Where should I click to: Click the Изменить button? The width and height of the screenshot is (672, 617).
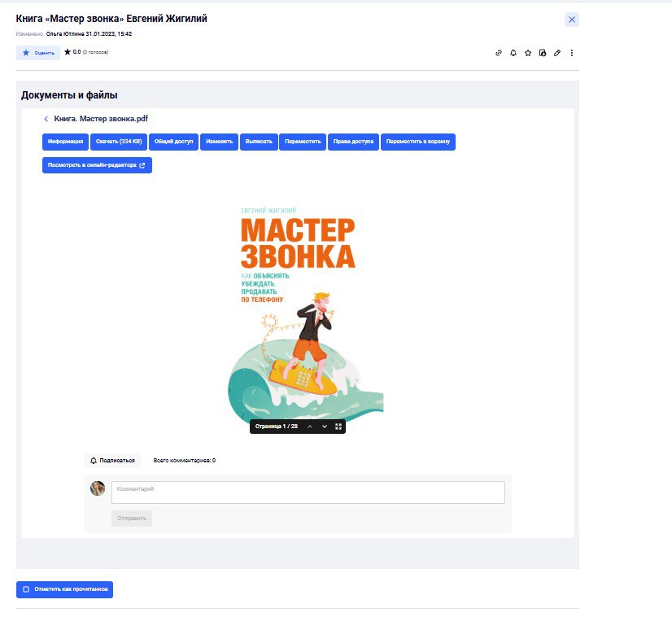220,142
